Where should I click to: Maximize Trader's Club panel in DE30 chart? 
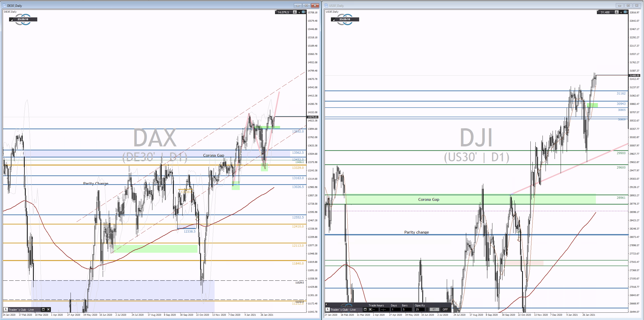(43, 310)
